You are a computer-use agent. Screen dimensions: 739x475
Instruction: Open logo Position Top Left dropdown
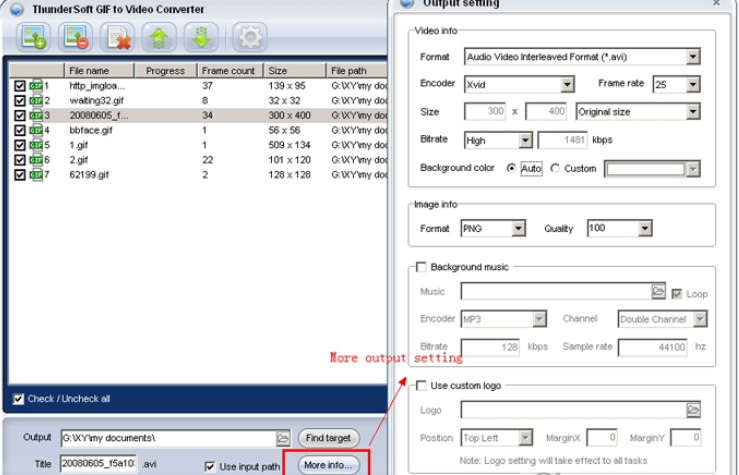pyautogui.click(x=526, y=438)
